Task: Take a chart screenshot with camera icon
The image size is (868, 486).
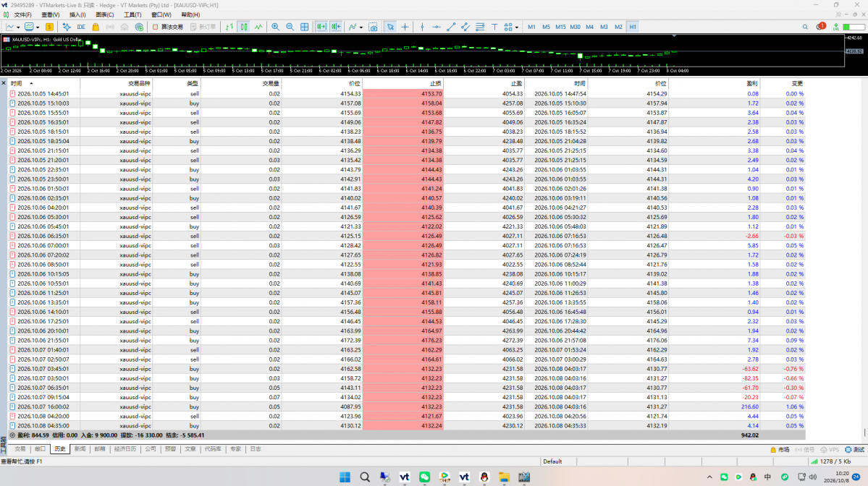Action: click(x=373, y=27)
